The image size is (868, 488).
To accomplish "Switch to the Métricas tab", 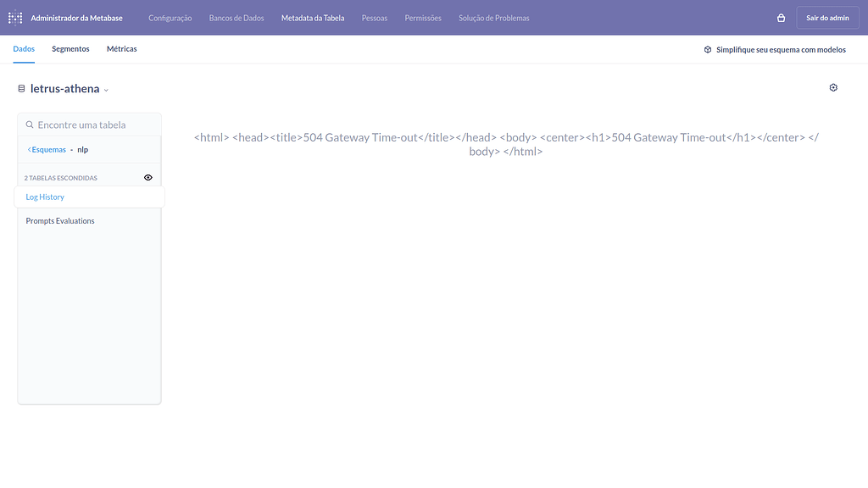I will tap(121, 49).
